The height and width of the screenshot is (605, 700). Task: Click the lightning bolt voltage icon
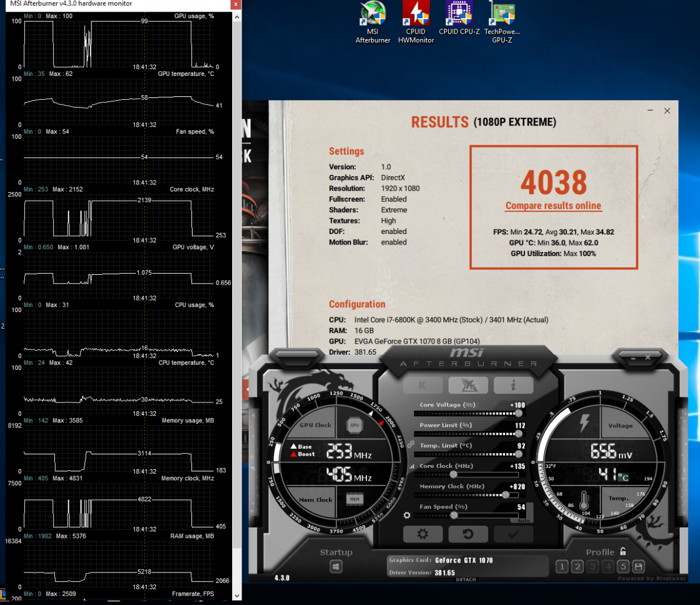click(584, 422)
